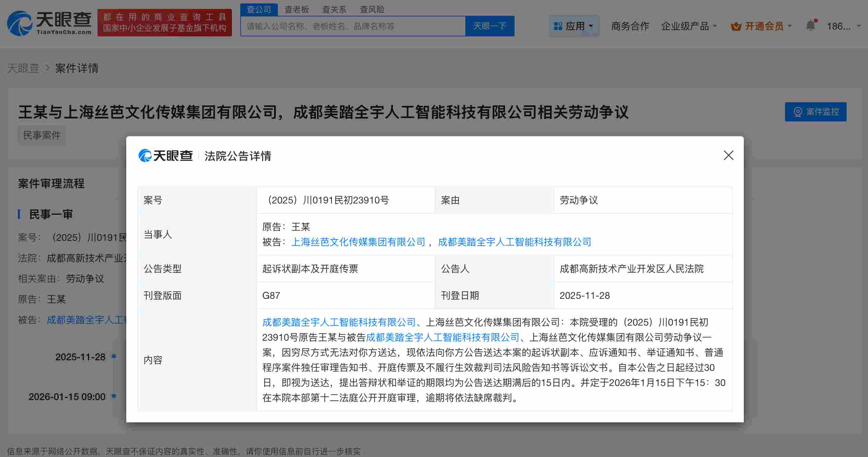868x457 pixels.
Task: Click the timeline dot at 2025-11-28
Action: coord(113,357)
